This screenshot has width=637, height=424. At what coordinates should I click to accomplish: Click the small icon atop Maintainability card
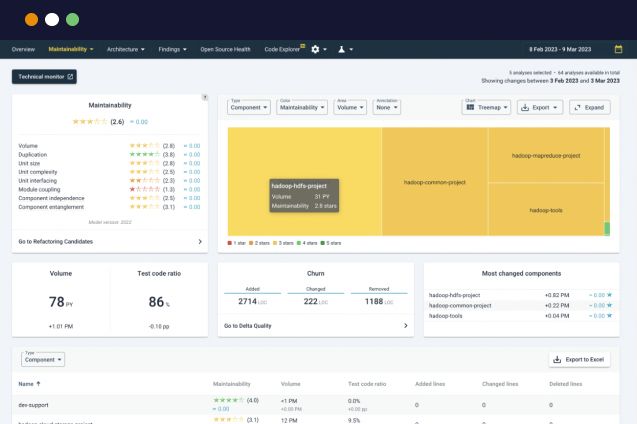[x=205, y=97]
